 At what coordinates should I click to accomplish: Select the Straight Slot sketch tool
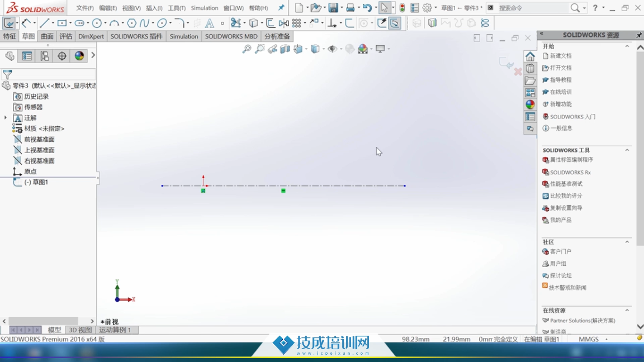pyautogui.click(x=79, y=23)
